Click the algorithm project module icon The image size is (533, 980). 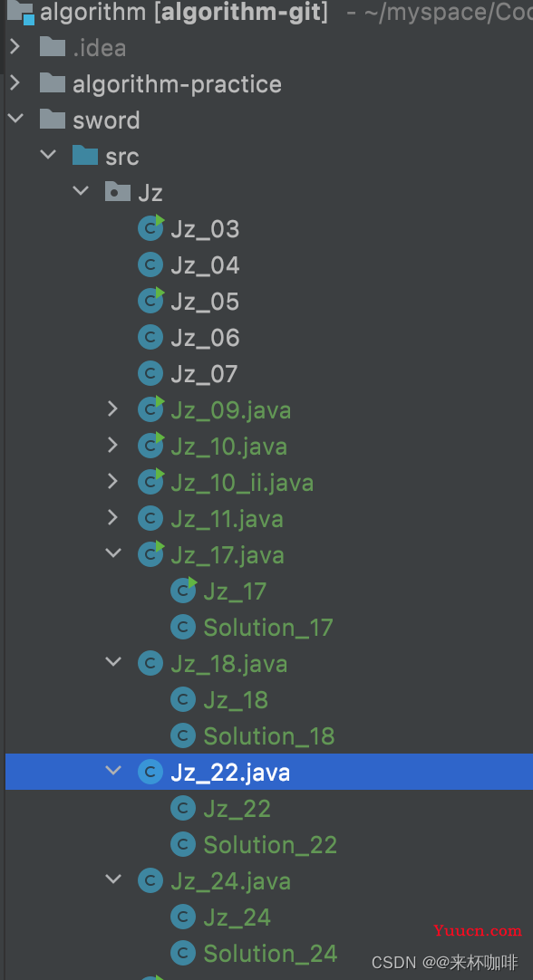click(19, 13)
